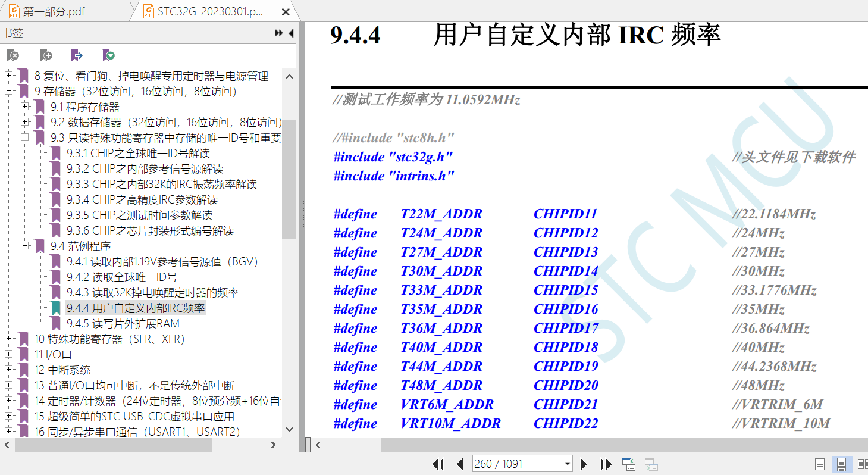Expand bookmark 13 普通I/O口均可中断 node
Image resolution: width=868 pixels, height=475 pixels.
pos(9,385)
